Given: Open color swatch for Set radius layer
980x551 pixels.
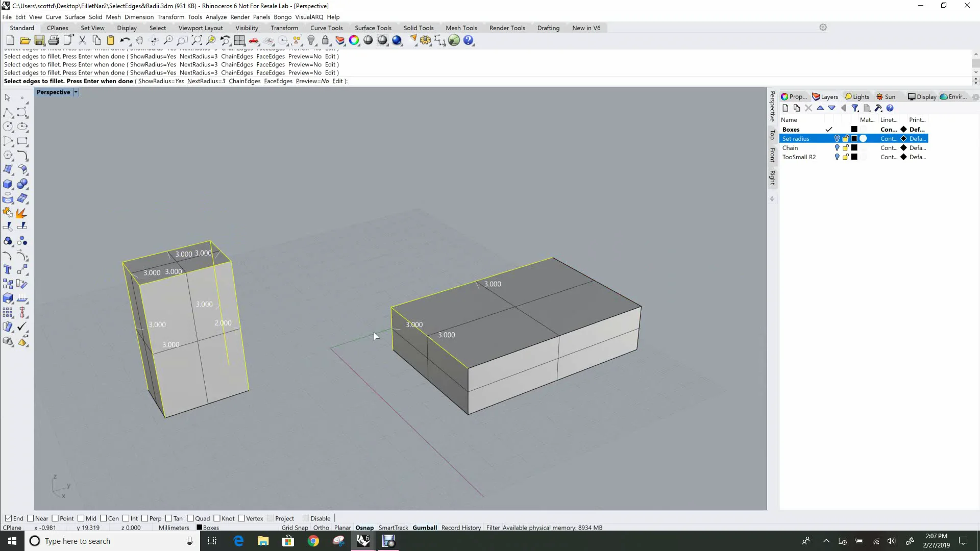Looking at the screenshot, I should [854, 138].
